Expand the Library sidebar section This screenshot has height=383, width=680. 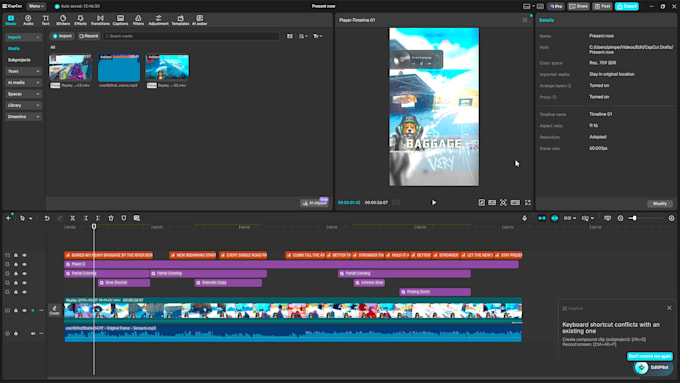pyautogui.click(x=23, y=105)
